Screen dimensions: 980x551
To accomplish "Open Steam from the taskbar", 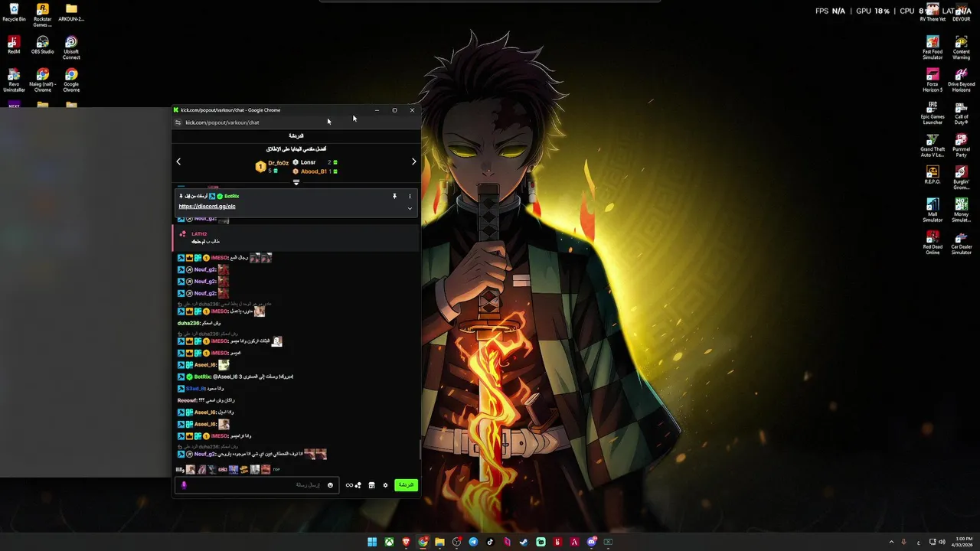I will pos(524,542).
